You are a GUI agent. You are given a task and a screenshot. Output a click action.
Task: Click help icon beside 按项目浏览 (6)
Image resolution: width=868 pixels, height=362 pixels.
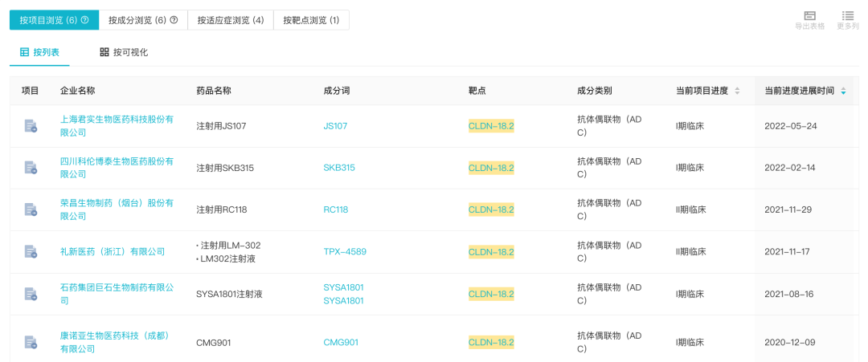(84, 20)
